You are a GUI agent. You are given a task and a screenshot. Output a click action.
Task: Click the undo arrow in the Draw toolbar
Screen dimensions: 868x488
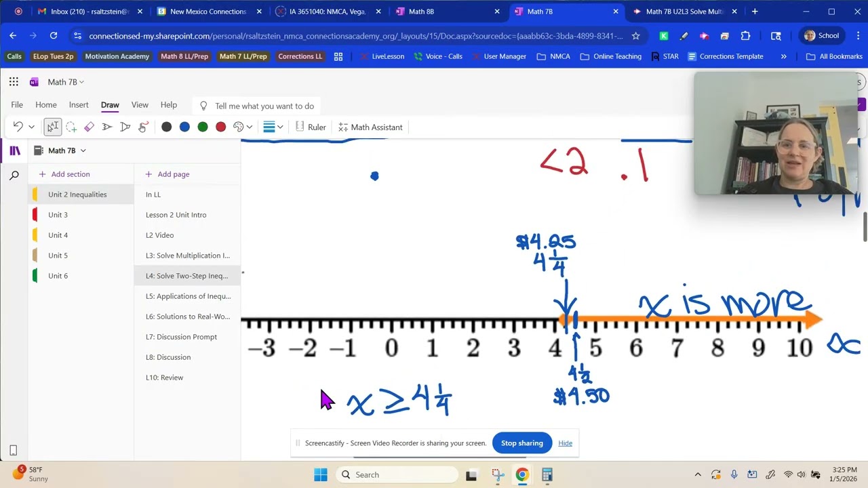click(x=18, y=127)
